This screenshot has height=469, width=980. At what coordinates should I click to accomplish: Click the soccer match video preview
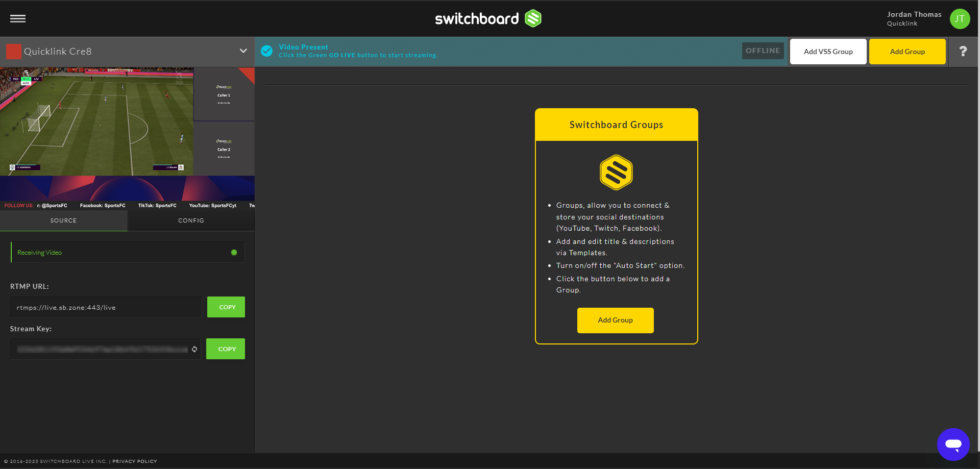click(x=97, y=121)
